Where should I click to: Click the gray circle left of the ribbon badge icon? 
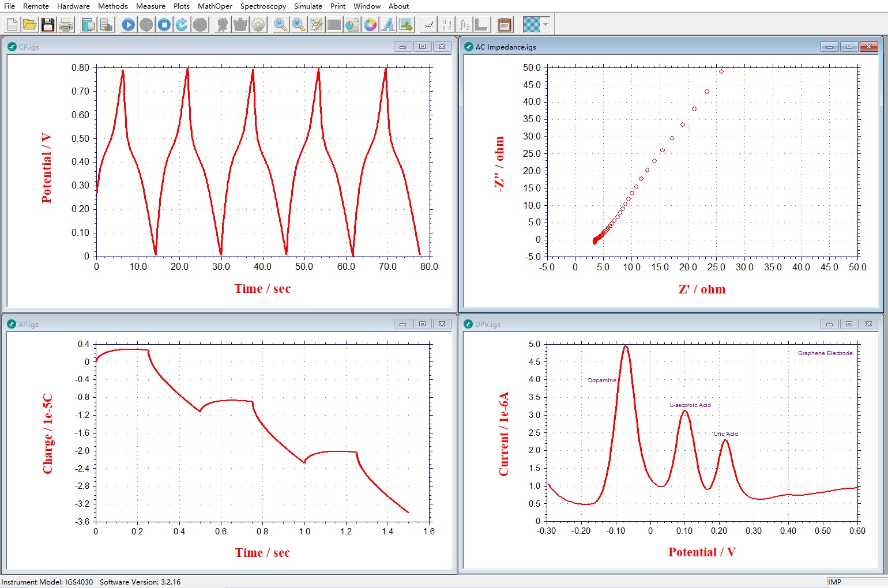[200, 25]
